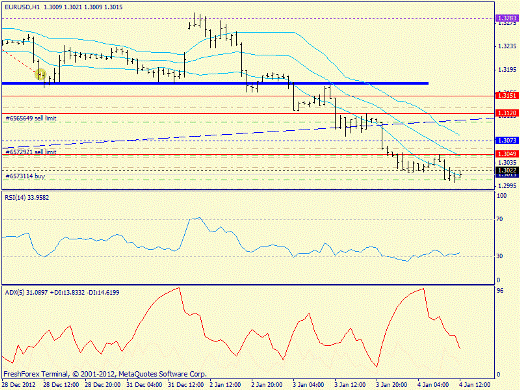Click the 3 Jan 12:00 time label
Screen dimensions: 520x390
tap(351, 385)
